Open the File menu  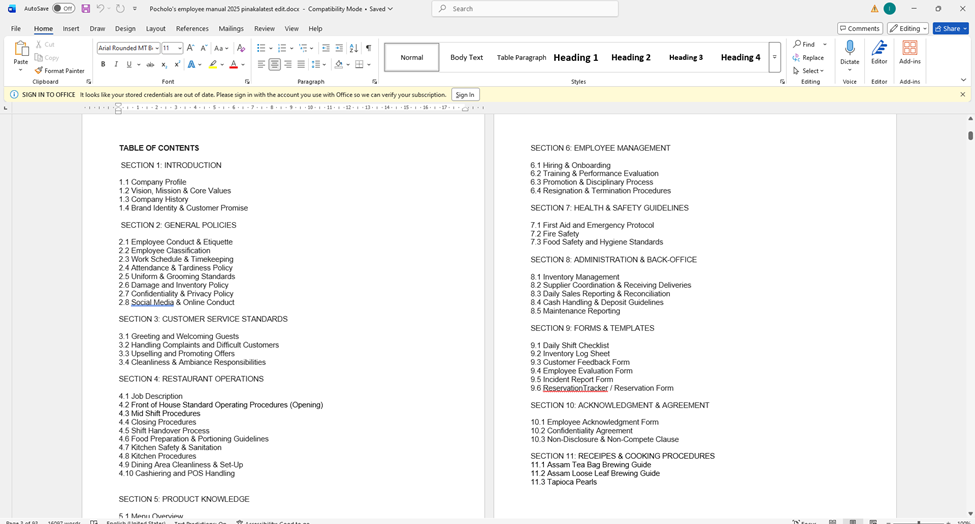click(16, 29)
